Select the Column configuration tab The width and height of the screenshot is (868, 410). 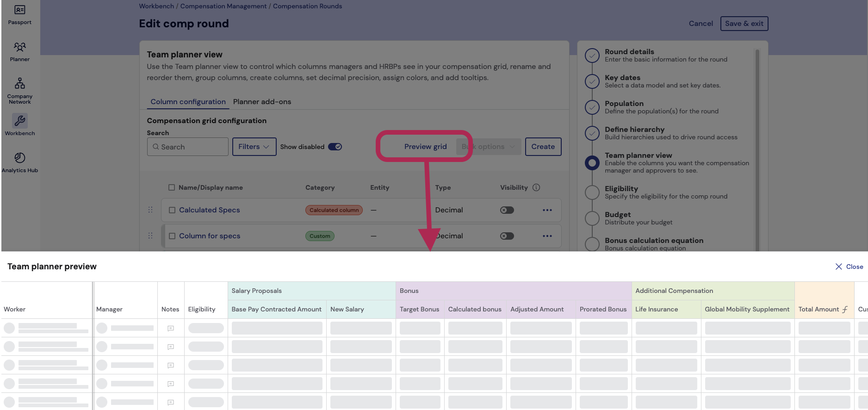188,102
